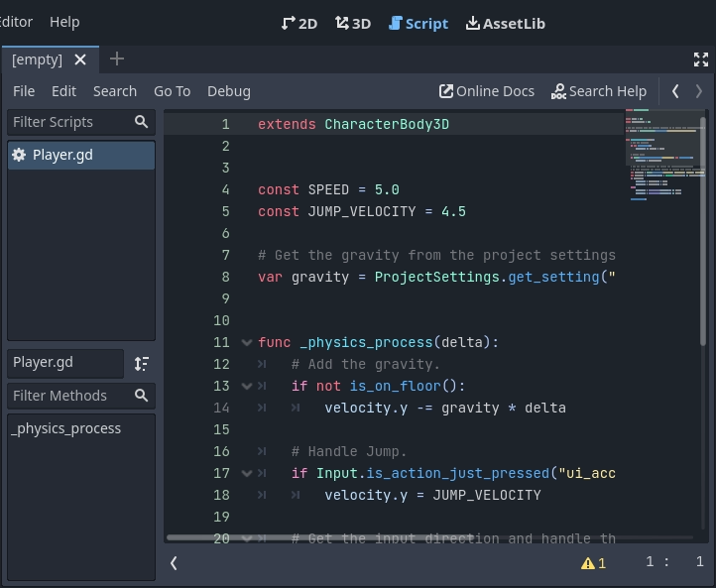
Task: Collapse the _physics_process function fold arrow
Action: [x=246, y=342]
